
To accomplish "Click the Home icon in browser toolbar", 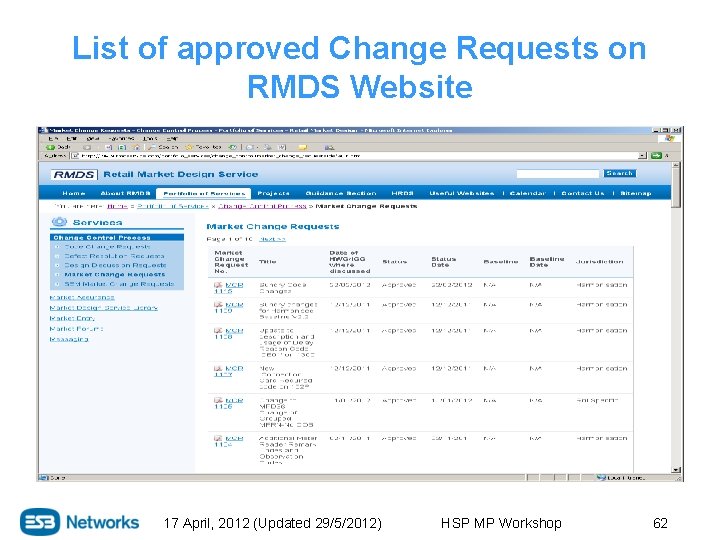I will coord(136,147).
